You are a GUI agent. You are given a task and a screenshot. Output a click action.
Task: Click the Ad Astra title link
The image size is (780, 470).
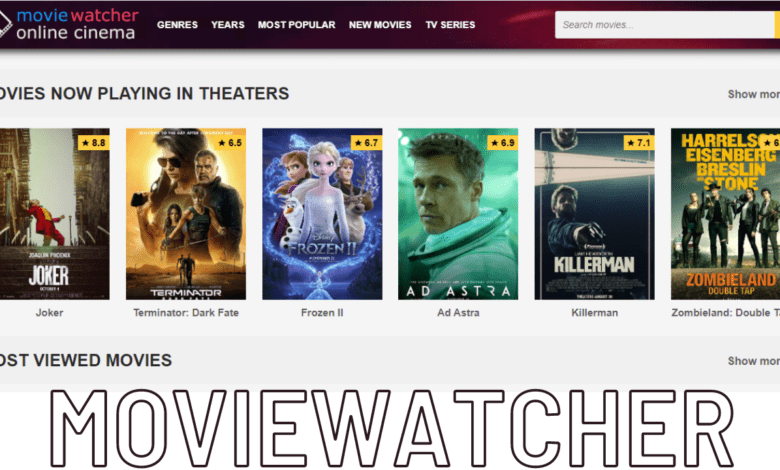coord(458,313)
